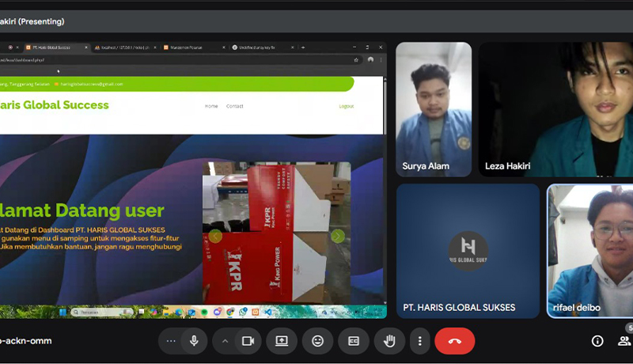
Task: Open the emoji reactions picker
Action: (x=317, y=341)
